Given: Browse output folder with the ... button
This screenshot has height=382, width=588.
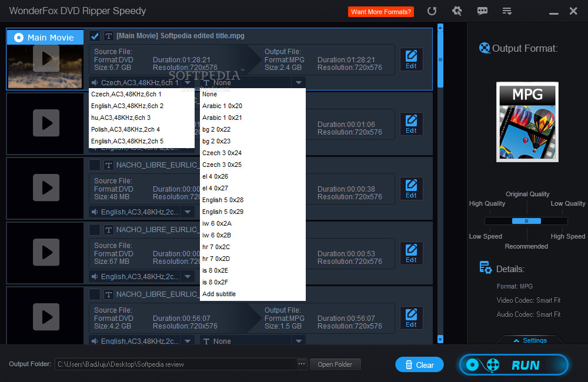Looking at the screenshot, I should [x=302, y=364].
